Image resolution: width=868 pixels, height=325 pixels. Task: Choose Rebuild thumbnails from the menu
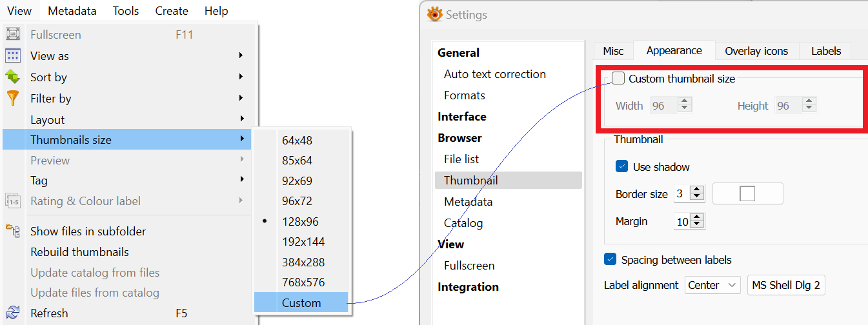[x=79, y=251]
